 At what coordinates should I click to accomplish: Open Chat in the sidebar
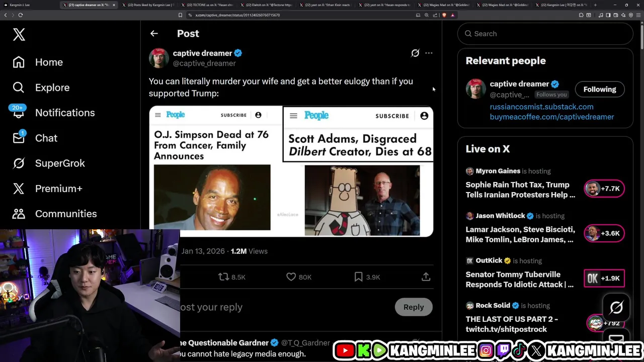(35, 138)
